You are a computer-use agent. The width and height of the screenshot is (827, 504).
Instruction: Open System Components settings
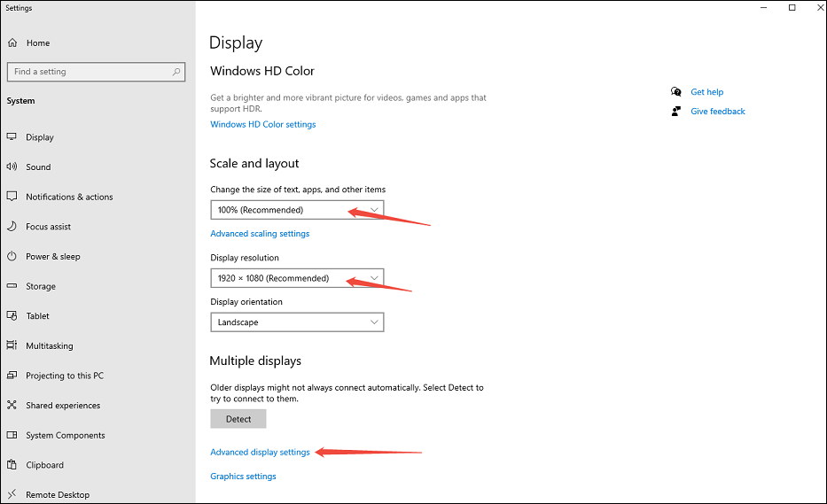pos(66,436)
